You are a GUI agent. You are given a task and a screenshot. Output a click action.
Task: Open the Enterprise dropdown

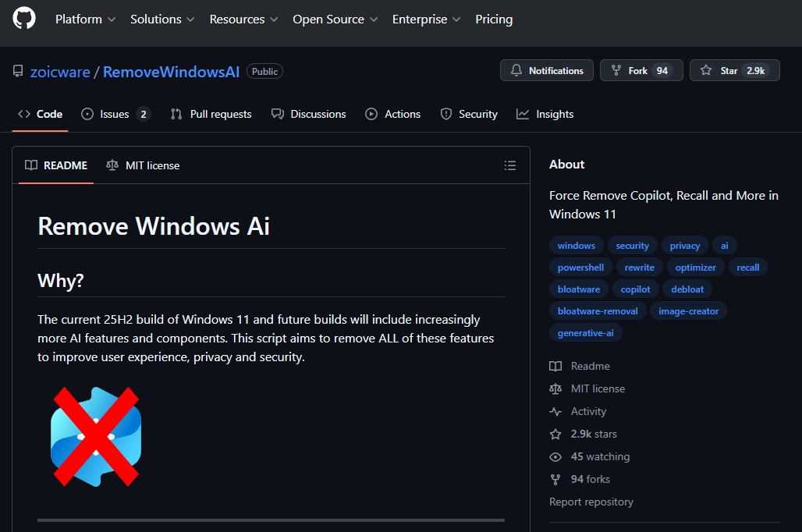tap(425, 19)
